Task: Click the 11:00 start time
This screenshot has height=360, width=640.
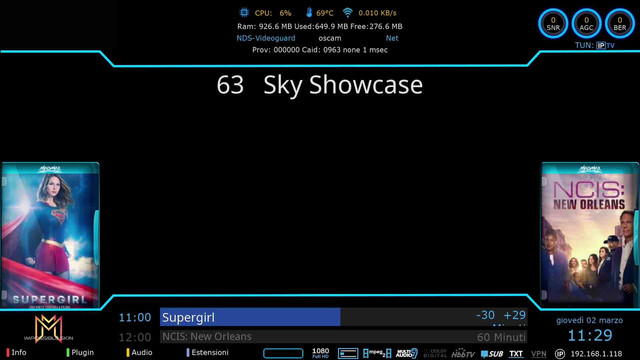Action: (135, 318)
